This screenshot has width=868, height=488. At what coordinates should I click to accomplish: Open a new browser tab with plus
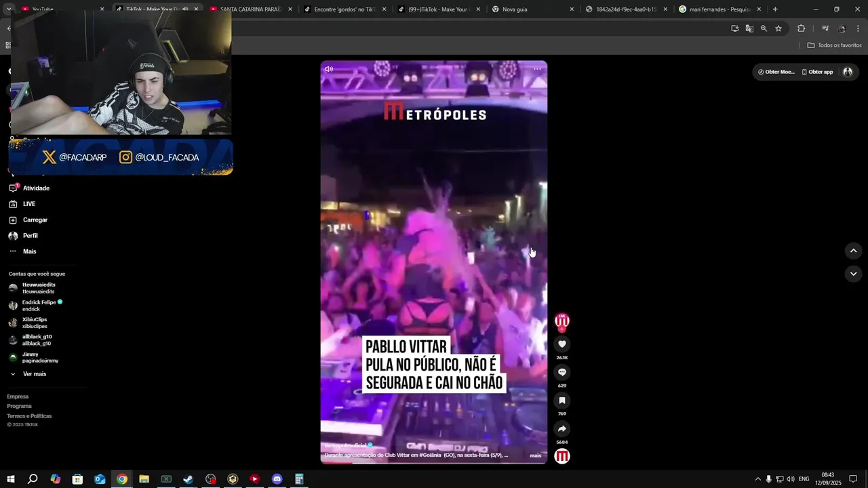click(775, 9)
